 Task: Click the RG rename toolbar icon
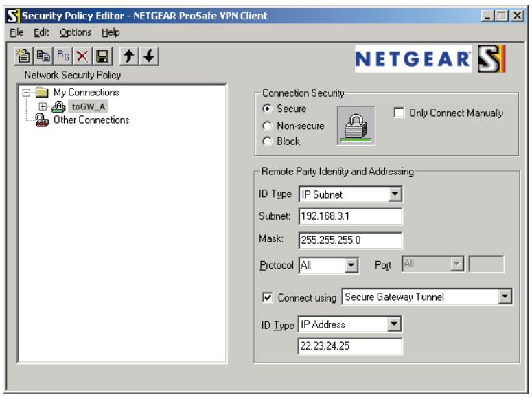[62, 56]
